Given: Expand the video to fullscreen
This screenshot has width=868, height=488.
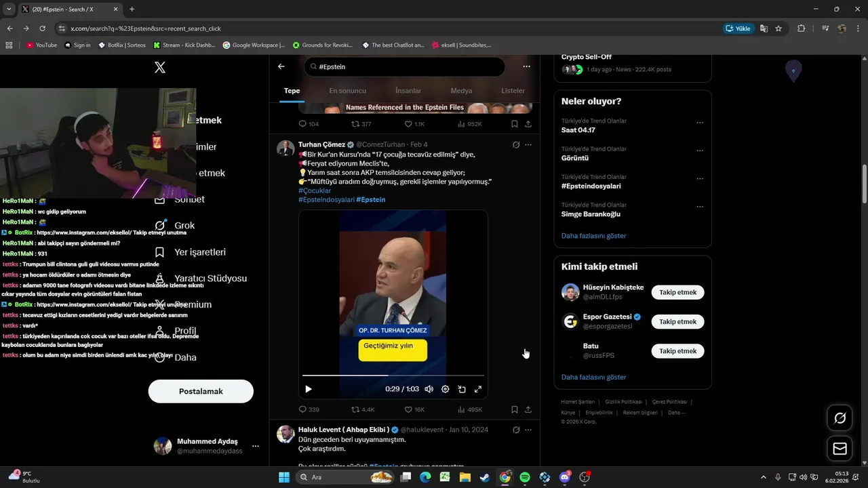Looking at the screenshot, I should pos(478,389).
